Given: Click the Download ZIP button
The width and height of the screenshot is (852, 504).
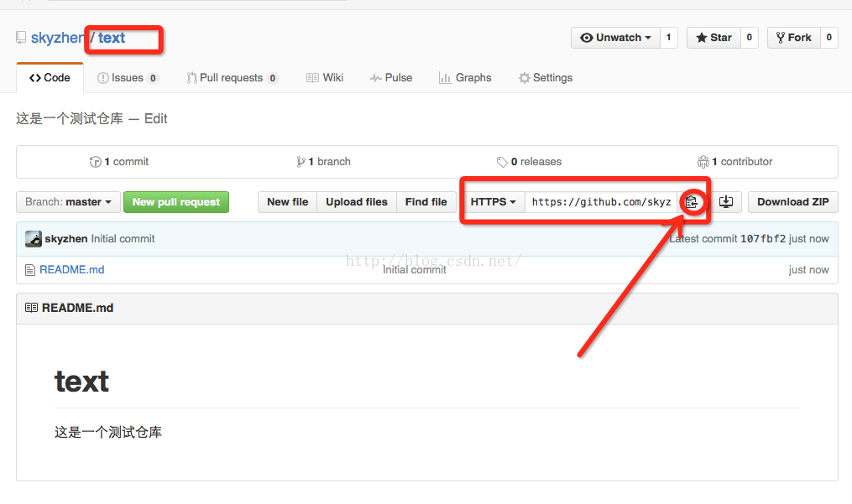Looking at the screenshot, I should click(x=792, y=202).
